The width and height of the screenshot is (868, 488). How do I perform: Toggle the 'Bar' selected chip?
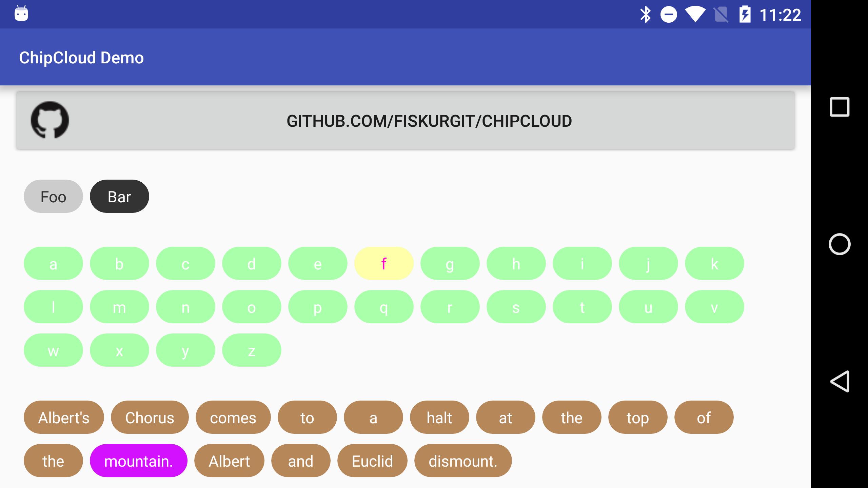(119, 196)
